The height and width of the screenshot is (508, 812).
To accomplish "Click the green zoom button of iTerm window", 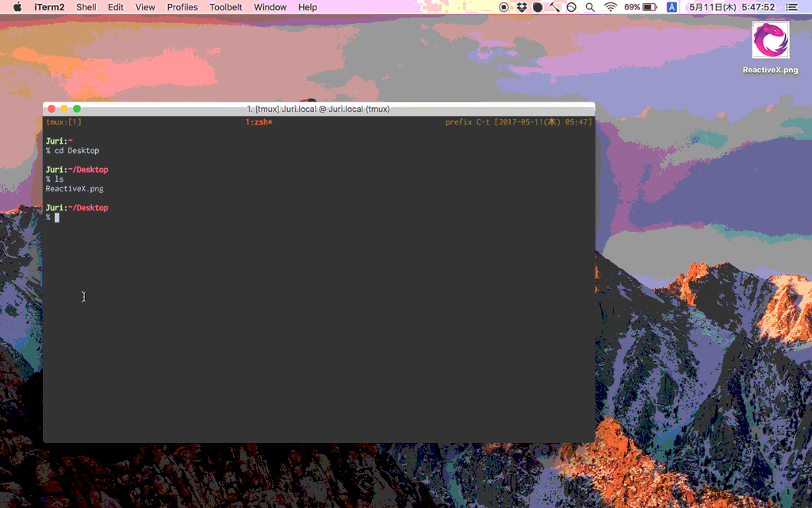I will [77, 109].
